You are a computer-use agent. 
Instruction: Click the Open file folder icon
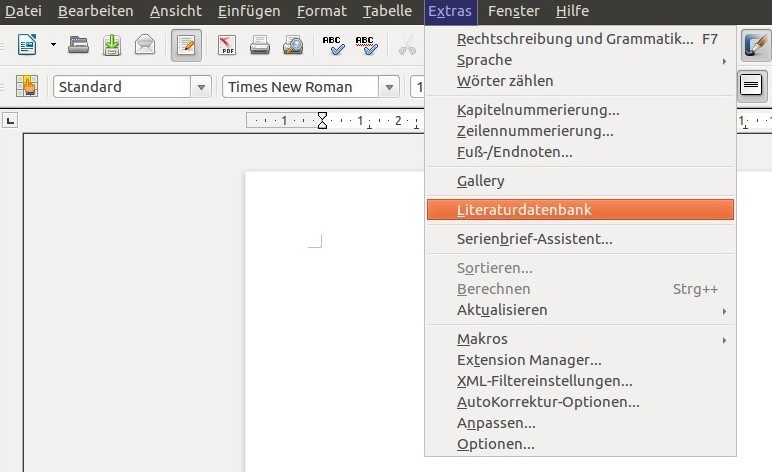tap(79, 45)
